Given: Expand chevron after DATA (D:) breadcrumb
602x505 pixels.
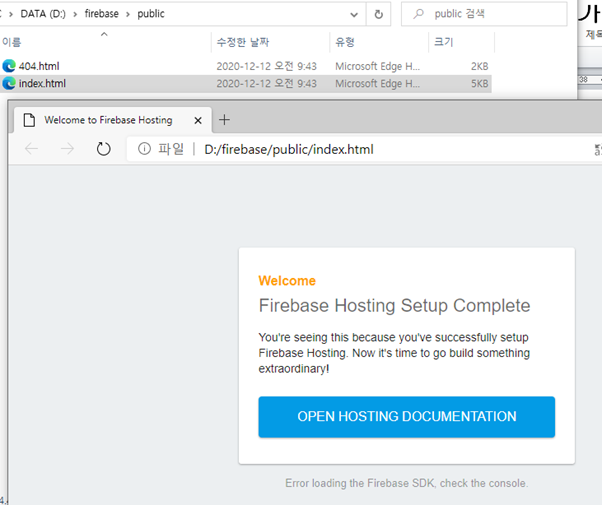Looking at the screenshot, I should [x=75, y=14].
